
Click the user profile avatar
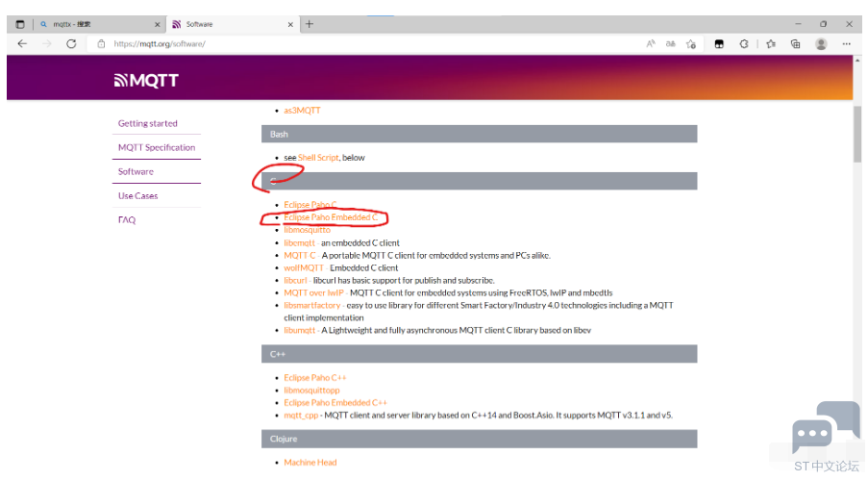pos(821,44)
